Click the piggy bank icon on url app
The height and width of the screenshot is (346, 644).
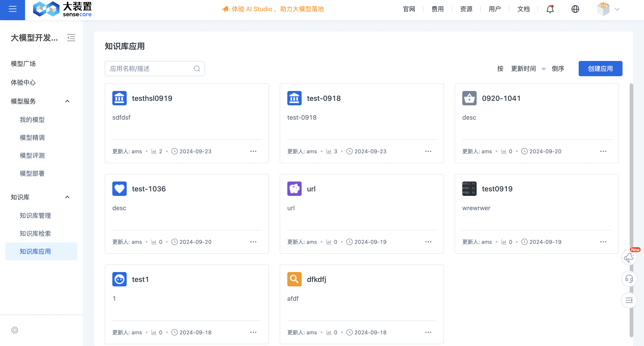click(294, 188)
